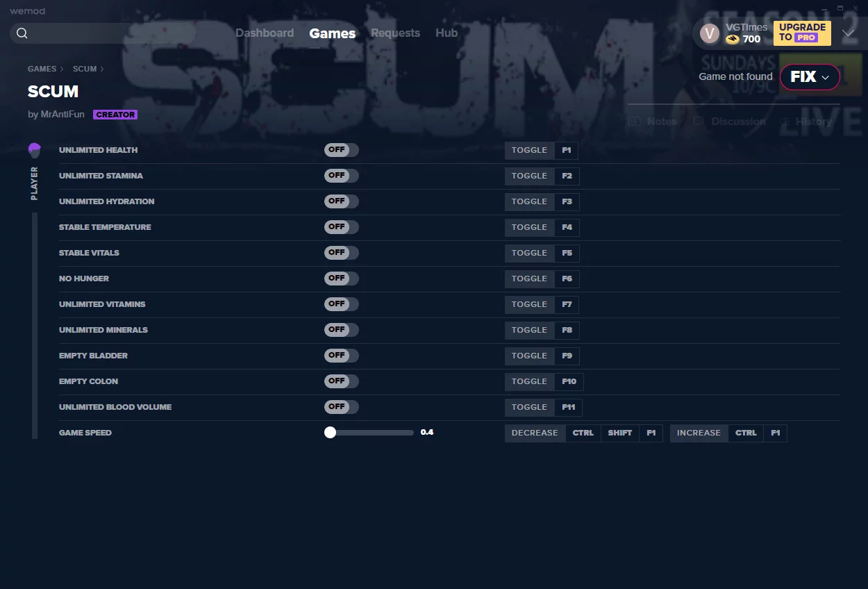Enable the Stable Vitals cheat

pos(342,253)
